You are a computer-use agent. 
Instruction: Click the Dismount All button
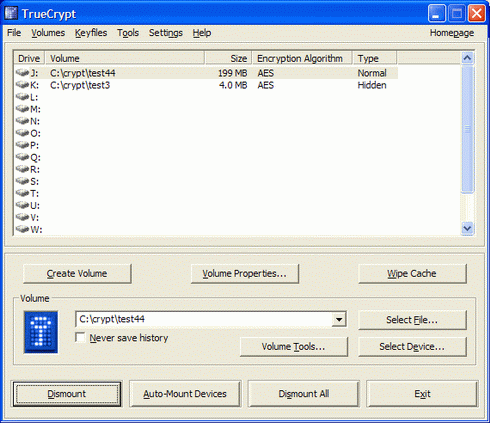[304, 394]
